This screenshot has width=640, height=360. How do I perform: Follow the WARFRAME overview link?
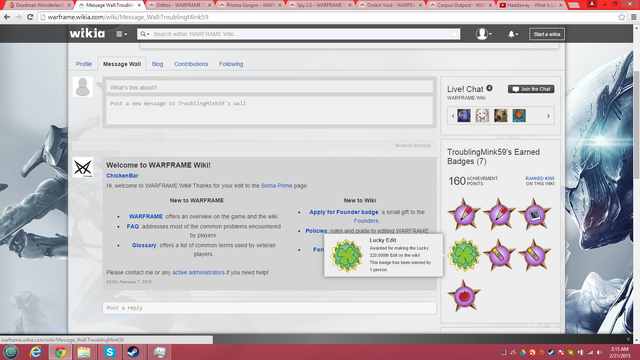pyautogui.click(x=145, y=216)
